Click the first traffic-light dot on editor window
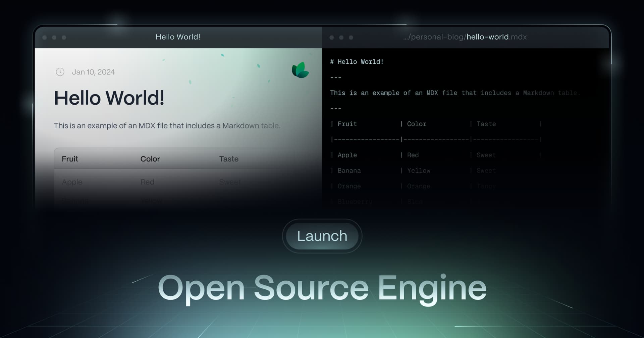Image resolution: width=644 pixels, height=338 pixels. (x=332, y=38)
